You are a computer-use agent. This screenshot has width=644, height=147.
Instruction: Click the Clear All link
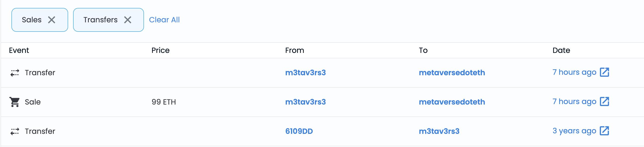165,20
